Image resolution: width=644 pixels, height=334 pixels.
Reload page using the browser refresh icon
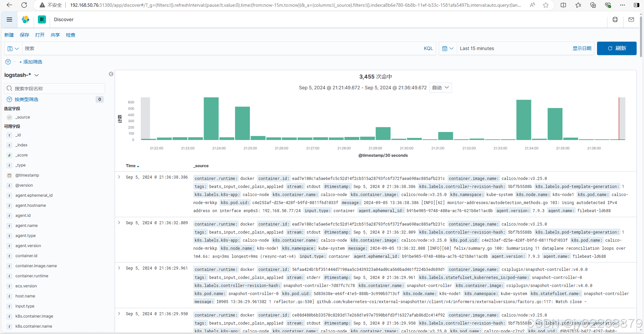tap(24, 5)
